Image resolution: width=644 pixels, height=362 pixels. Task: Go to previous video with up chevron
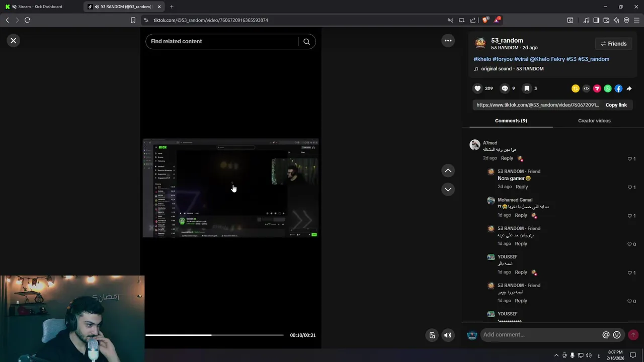(448, 171)
